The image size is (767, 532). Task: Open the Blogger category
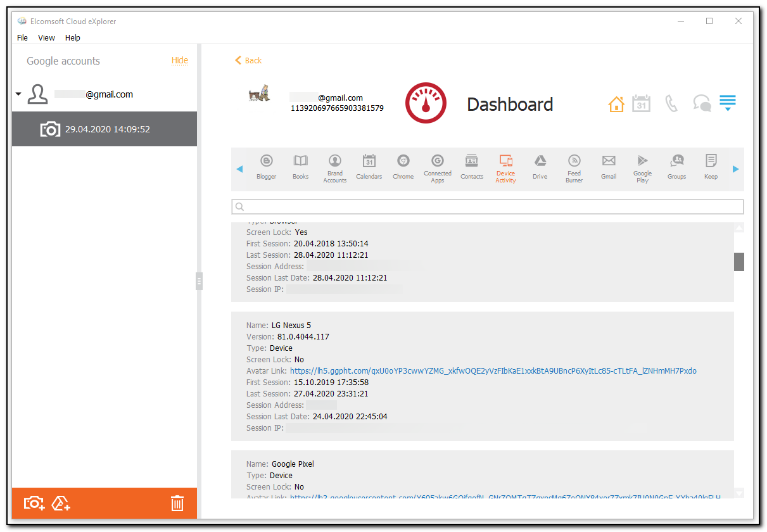point(266,167)
